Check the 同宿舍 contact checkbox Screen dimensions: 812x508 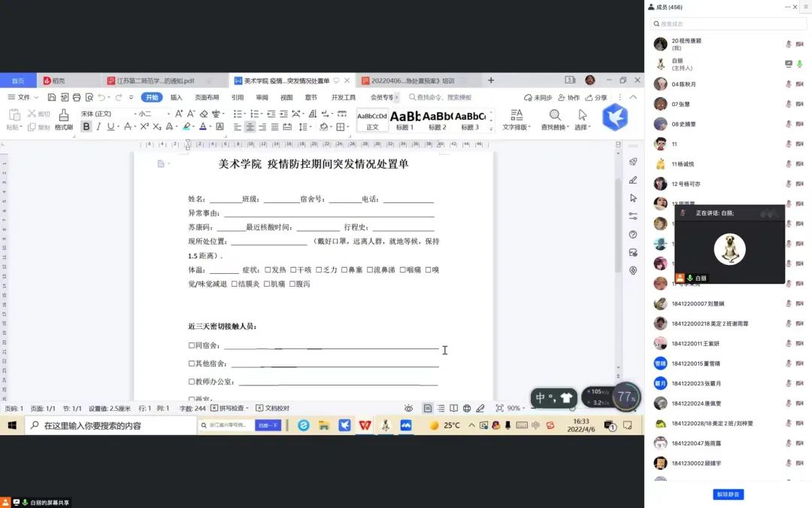[x=192, y=345]
